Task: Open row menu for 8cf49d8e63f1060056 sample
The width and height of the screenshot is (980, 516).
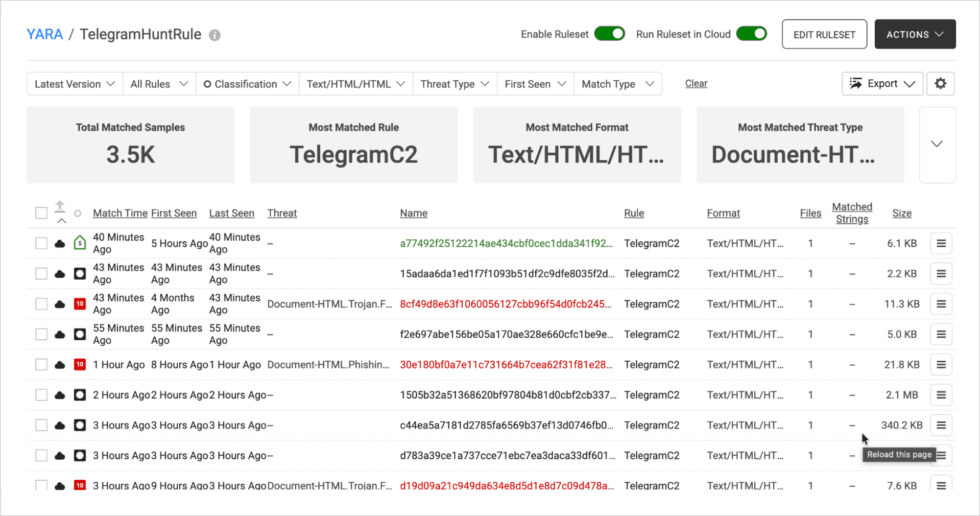Action: point(941,304)
